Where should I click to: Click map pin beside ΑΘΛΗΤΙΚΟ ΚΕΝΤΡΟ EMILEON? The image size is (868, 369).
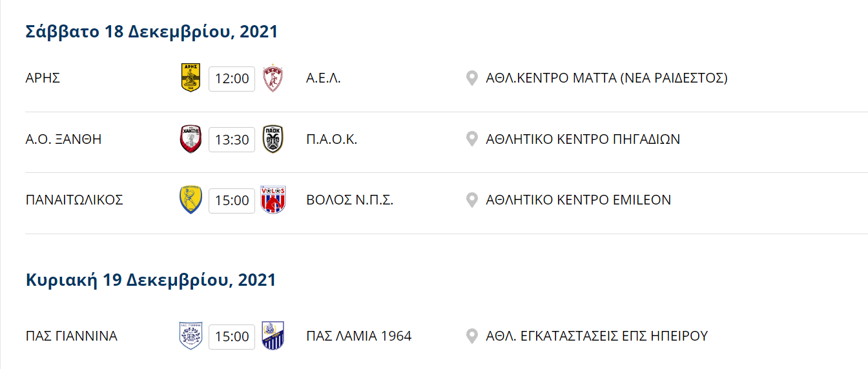[472, 200]
